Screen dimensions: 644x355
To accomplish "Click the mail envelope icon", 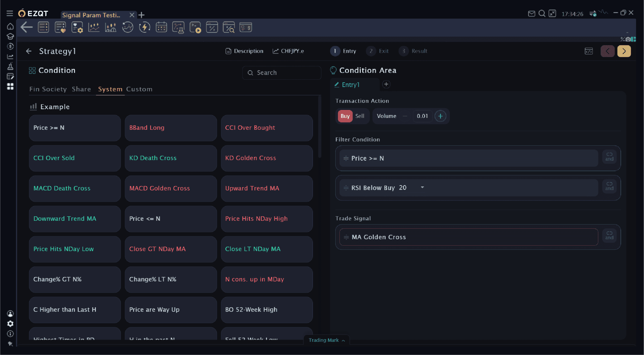I will point(532,13).
